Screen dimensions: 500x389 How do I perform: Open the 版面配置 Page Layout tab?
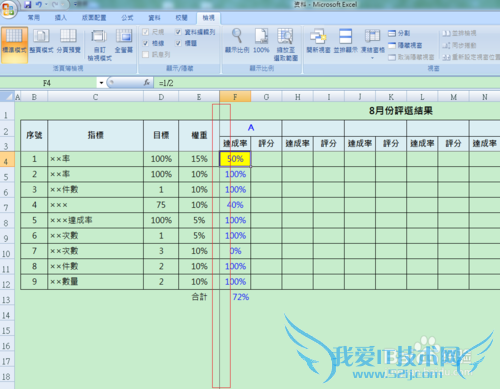(94, 18)
